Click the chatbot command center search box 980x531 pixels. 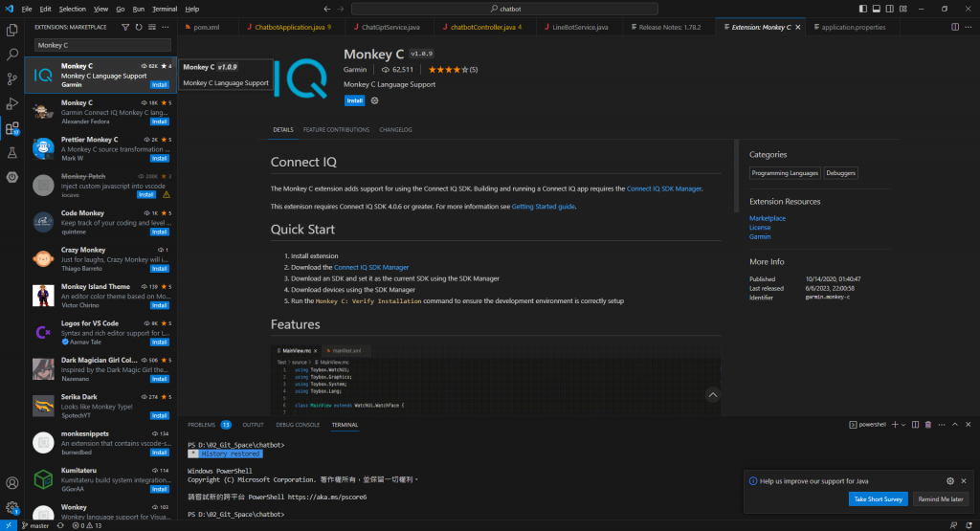point(504,9)
